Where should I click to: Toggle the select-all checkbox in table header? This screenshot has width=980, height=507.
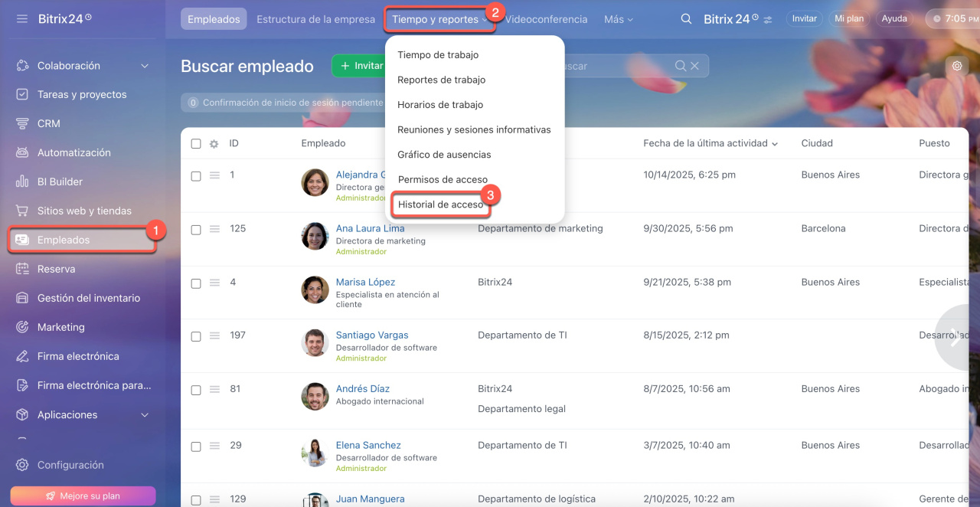coord(196,144)
